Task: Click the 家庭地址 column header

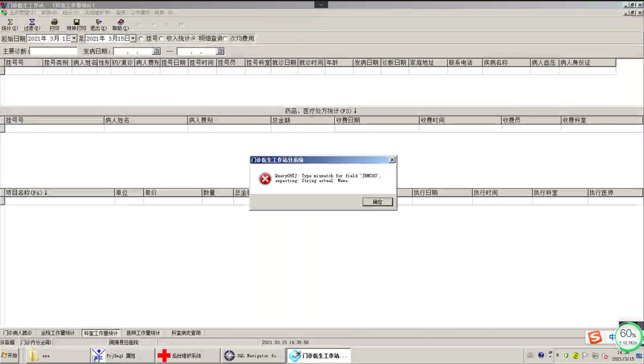Action: click(428, 63)
